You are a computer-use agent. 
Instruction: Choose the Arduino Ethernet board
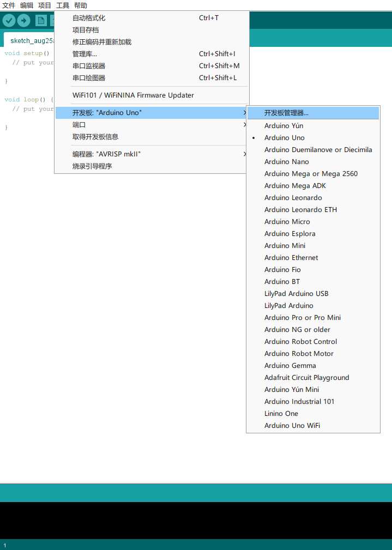pyautogui.click(x=313, y=257)
